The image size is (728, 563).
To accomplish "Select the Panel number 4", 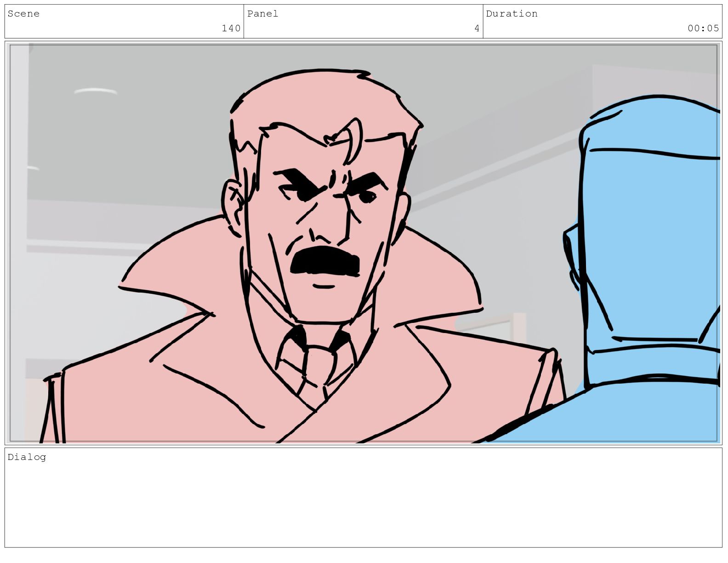I will [x=477, y=29].
